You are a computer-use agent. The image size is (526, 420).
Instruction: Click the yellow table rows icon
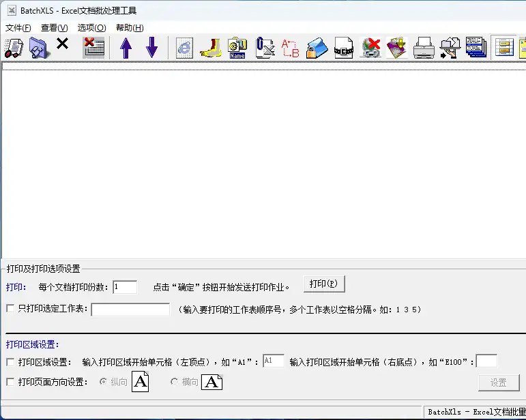(504, 47)
